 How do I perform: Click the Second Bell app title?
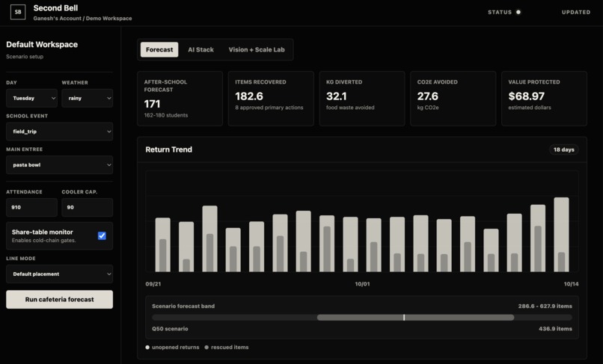55,8
